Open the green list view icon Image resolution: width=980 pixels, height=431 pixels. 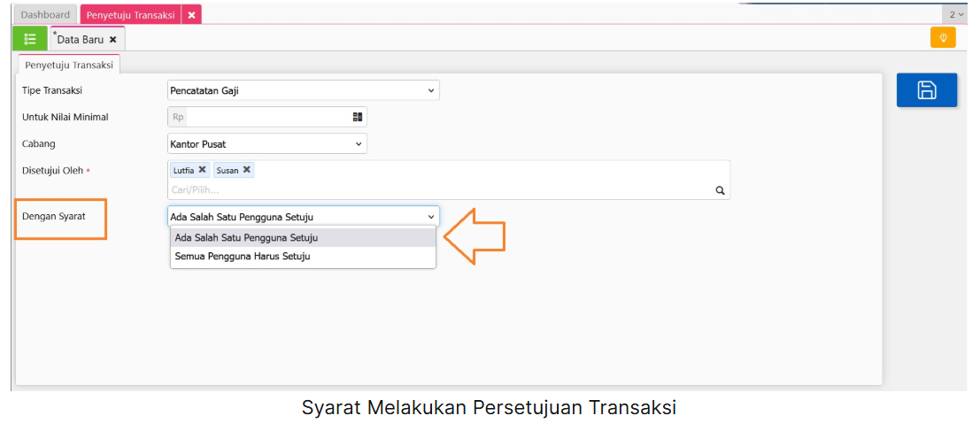coord(30,38)
